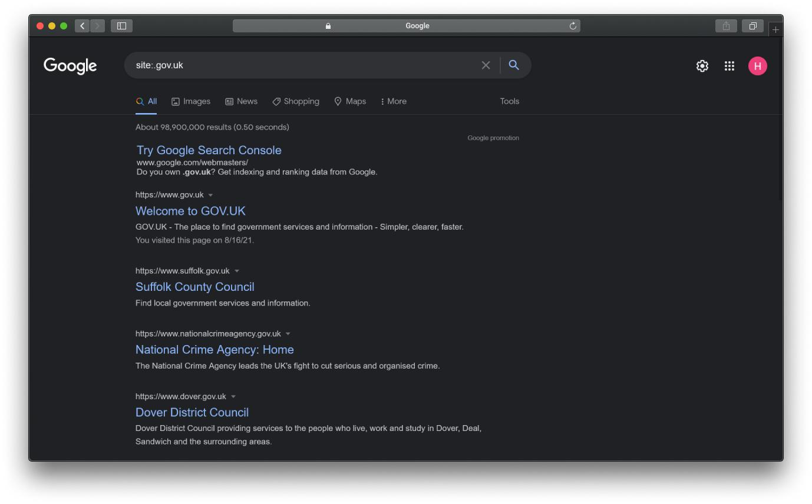
Task: Expand dropdown arrow next to nationalcrimeagency.gov.uk URL
Action: 288,334
